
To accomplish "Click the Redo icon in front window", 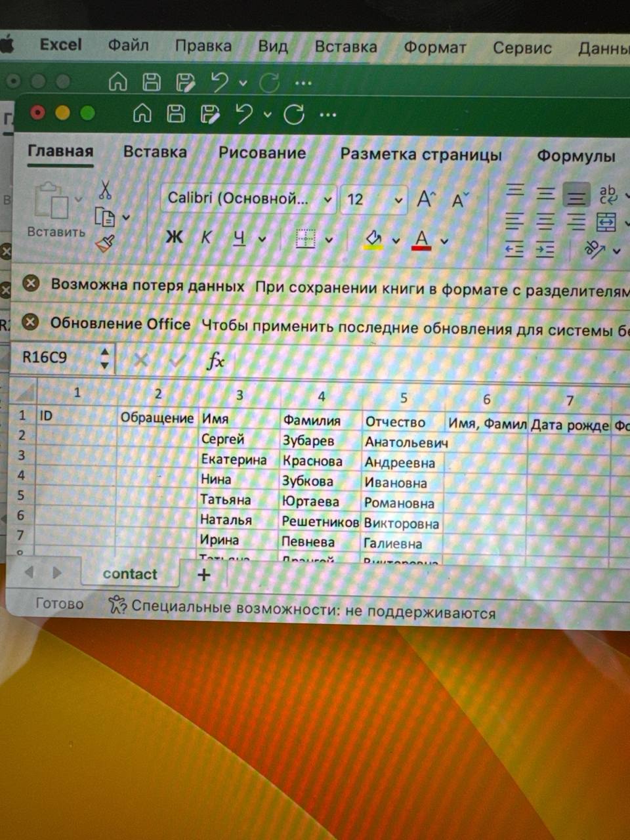I will [293, 115].
